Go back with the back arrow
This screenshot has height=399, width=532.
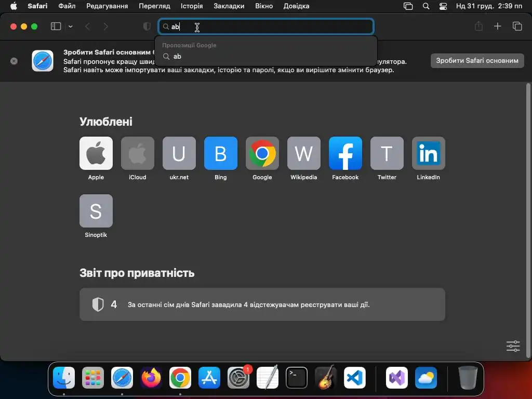click(87, 26)
